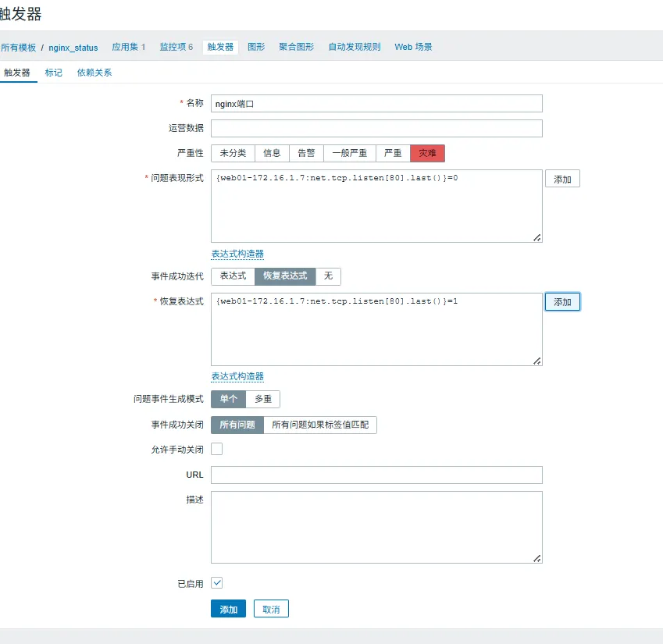The image size is (663, 644).
Task: Switch to the 标记 tab
Action: coord(53,73)
